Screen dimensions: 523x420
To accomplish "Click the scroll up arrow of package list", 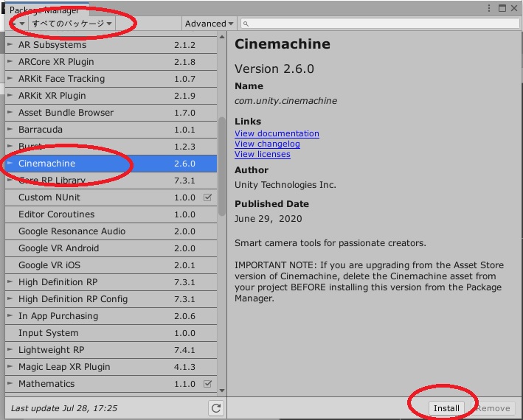I will pos(222,37).
